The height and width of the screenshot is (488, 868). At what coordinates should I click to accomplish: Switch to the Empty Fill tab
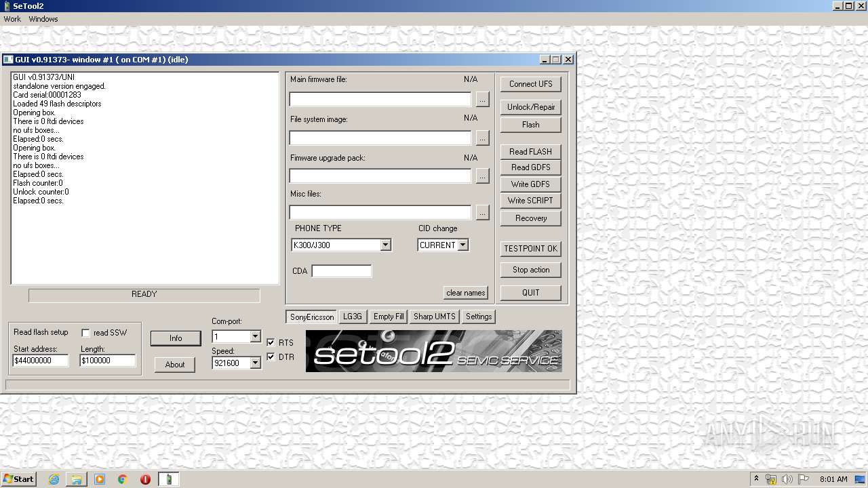pos(389,317)
